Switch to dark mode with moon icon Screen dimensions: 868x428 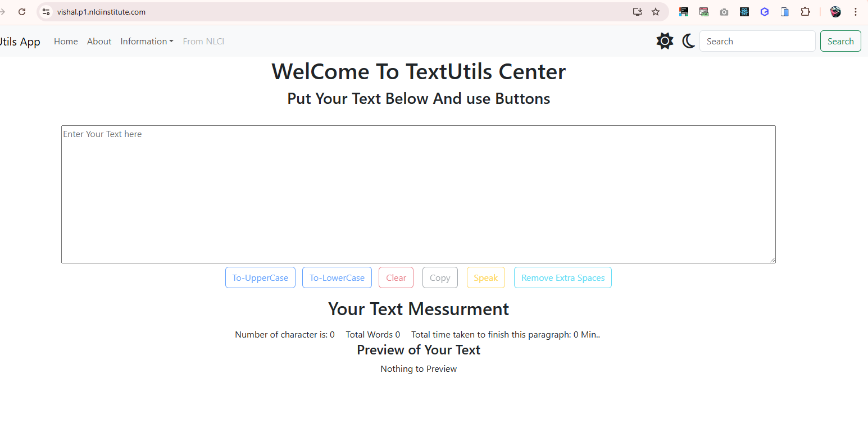point(688,41)
